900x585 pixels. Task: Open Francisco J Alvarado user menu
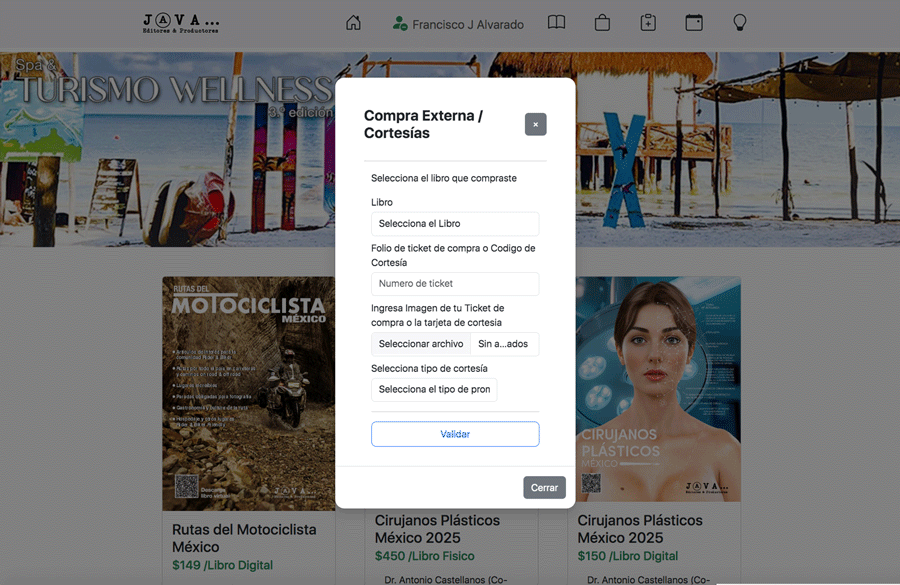(x=467, y=24)
